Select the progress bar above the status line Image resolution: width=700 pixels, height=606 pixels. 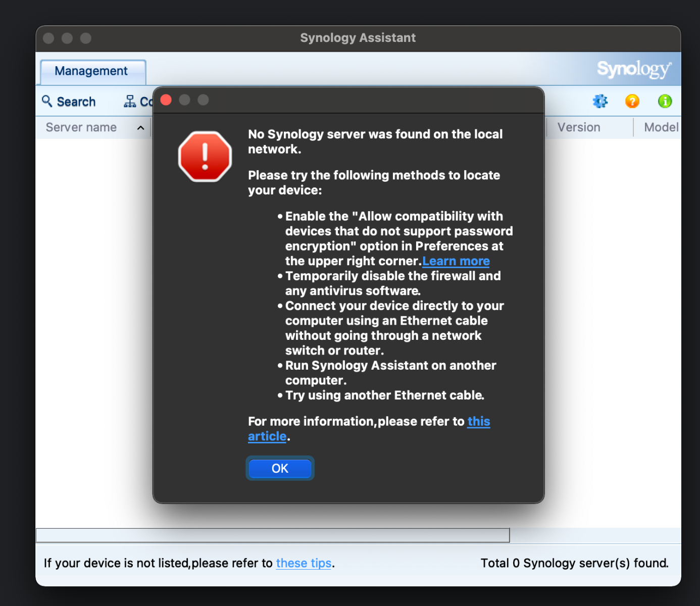pos(273,535)
